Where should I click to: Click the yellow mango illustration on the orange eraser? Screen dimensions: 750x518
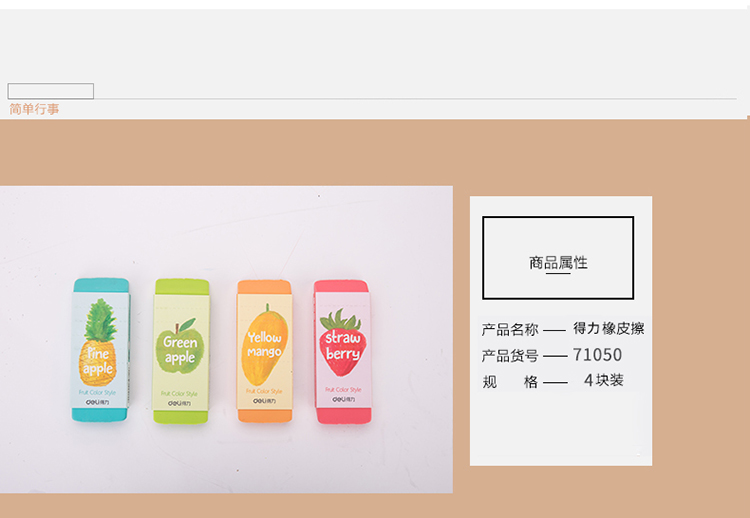pyautogui.click(x=264, y=344)
